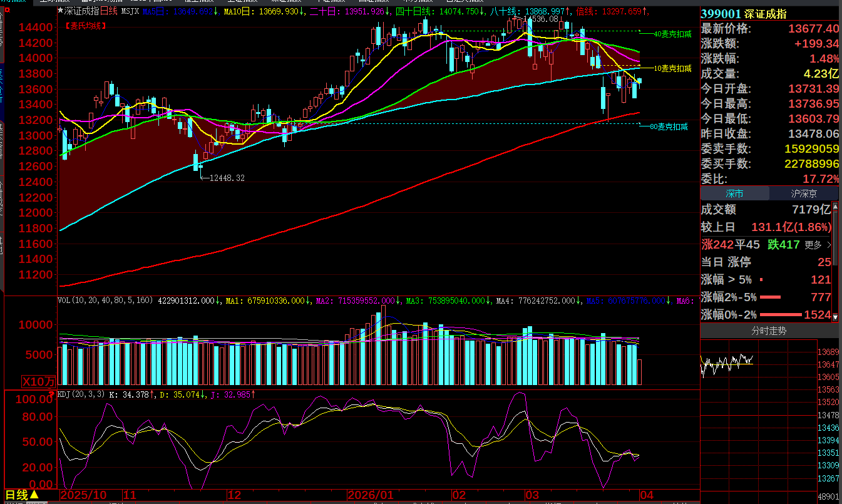Switch to the 深市 tab
842x504 pixels.
tap(734, 194)
